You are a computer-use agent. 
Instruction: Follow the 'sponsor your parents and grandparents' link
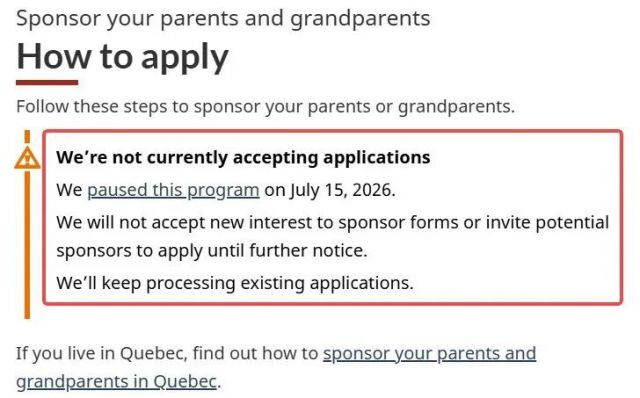pos(429,354)
